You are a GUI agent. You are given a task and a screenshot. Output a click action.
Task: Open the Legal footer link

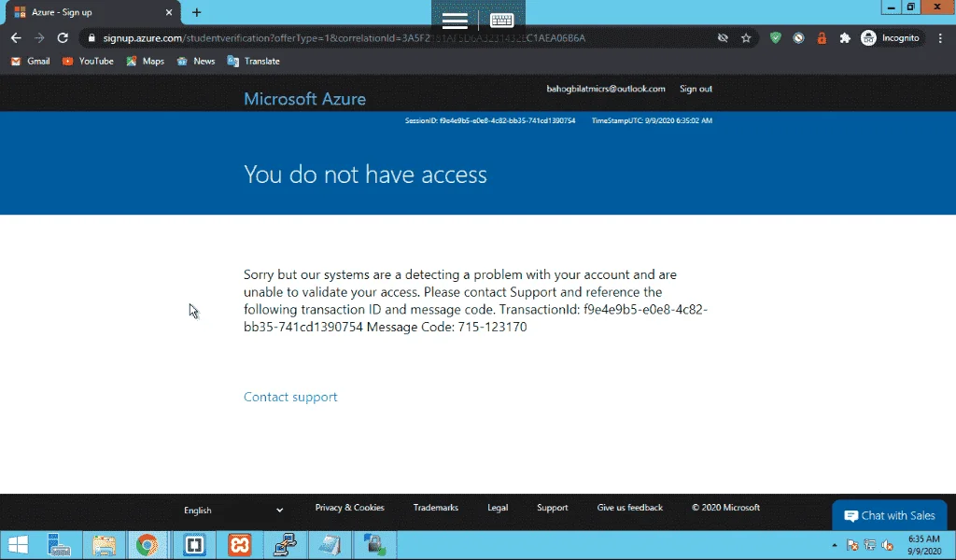pyautogui.click(x=498, y=508)
